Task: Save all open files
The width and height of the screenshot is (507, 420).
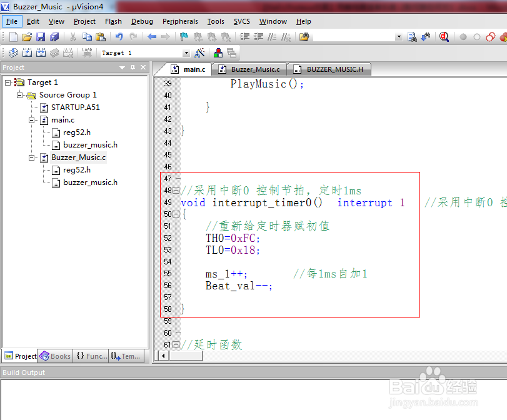Action: pyautogui.click(x=54, y=37)
